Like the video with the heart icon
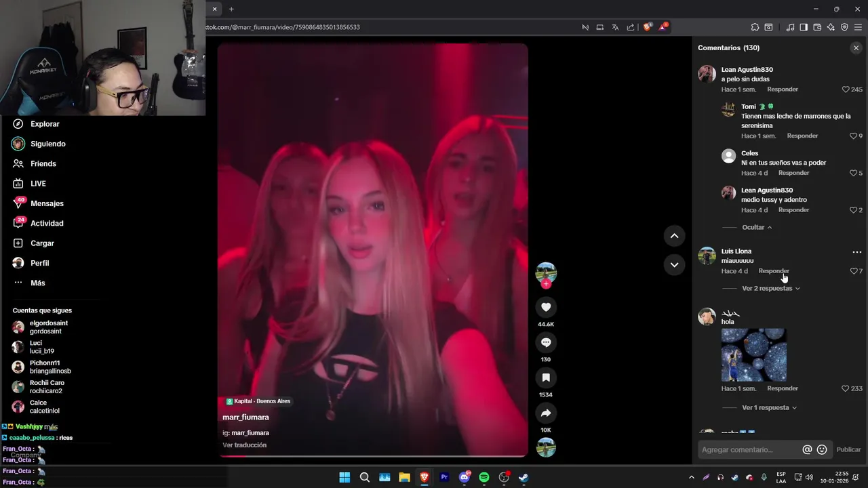 [x=546, y=307]
